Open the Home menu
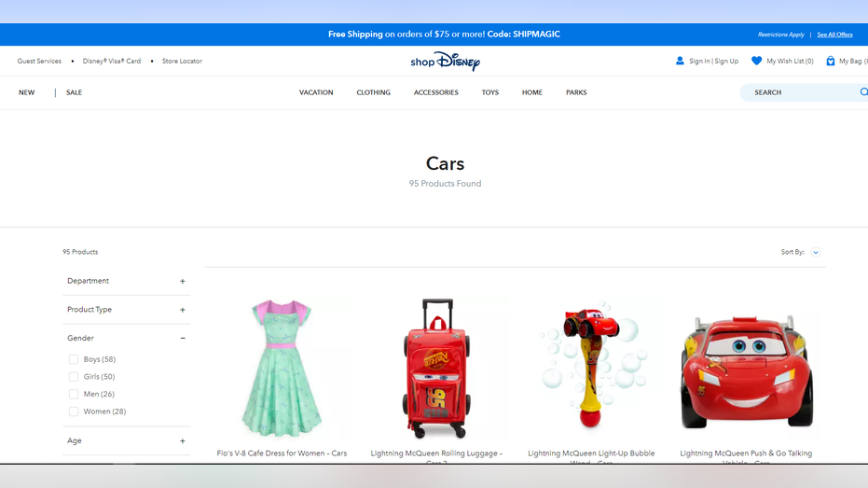The height and width of the screenshot is (488, 868). click(532, 92)
